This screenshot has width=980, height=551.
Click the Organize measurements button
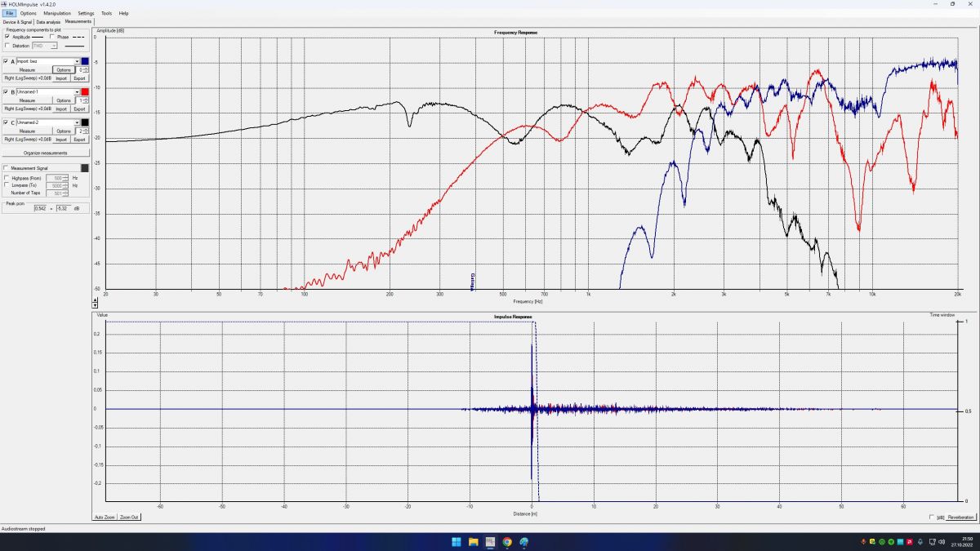45,153
